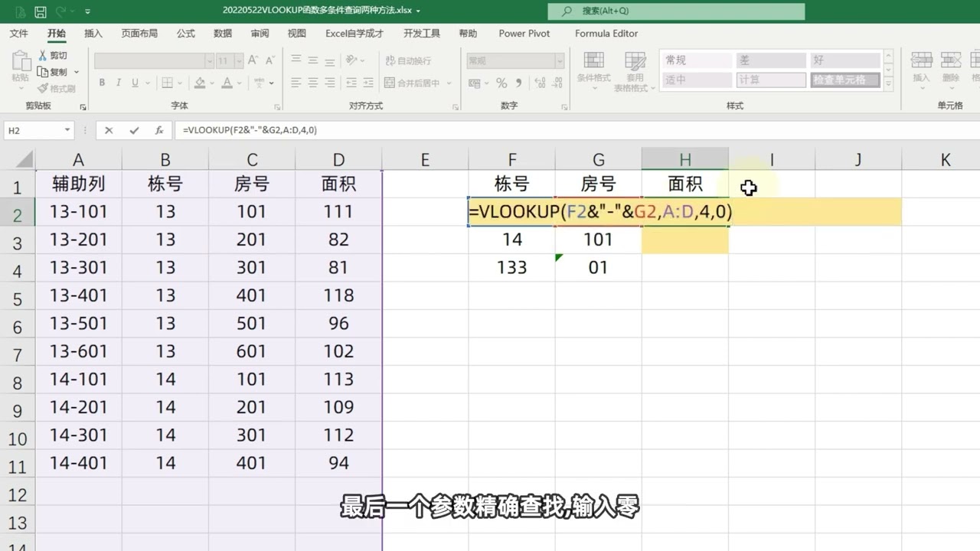Screen dimensions: 980x551
Task: Open the font (字体) group dialog launcher
Action: 276,106
